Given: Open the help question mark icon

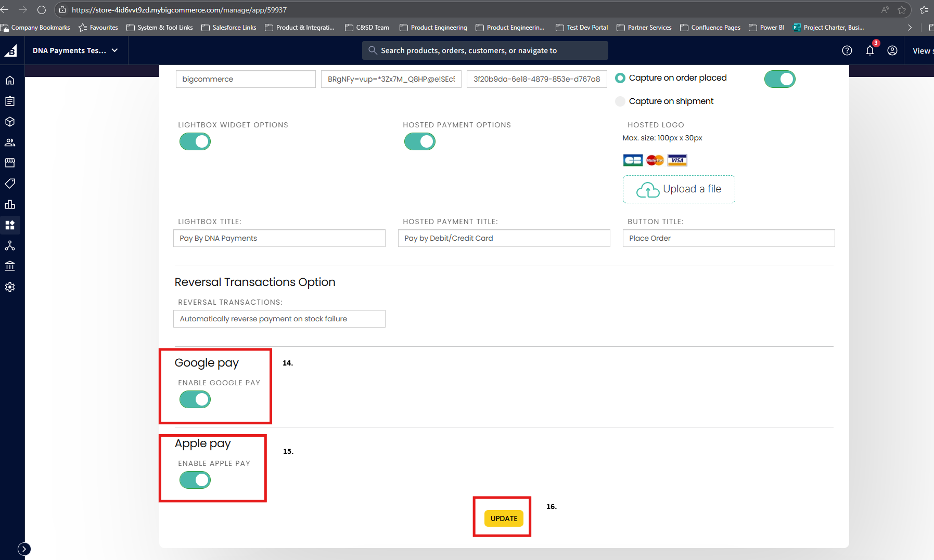Looking at the screenshot, I should coord(847,50).
